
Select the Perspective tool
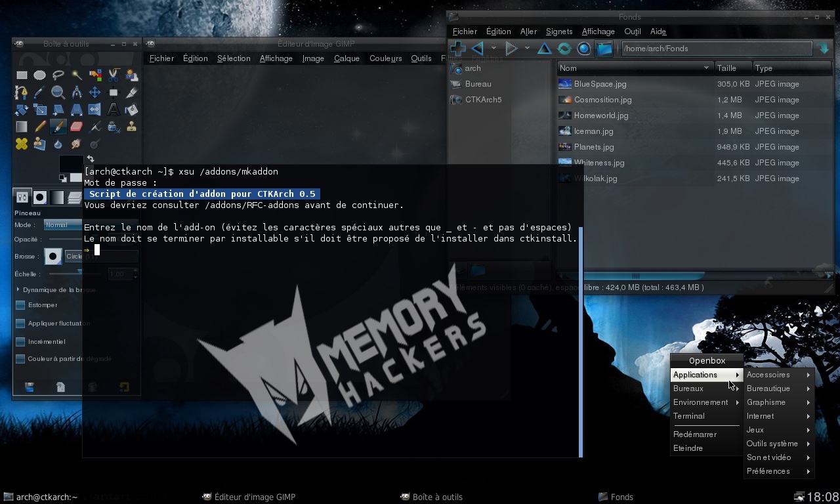coord(77,110)
